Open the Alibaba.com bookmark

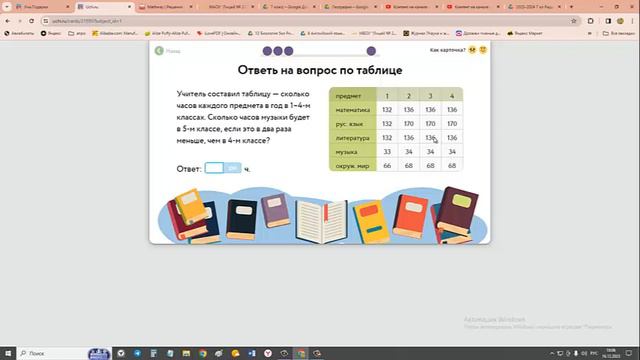pyautogui.click(x=115, y=33)
